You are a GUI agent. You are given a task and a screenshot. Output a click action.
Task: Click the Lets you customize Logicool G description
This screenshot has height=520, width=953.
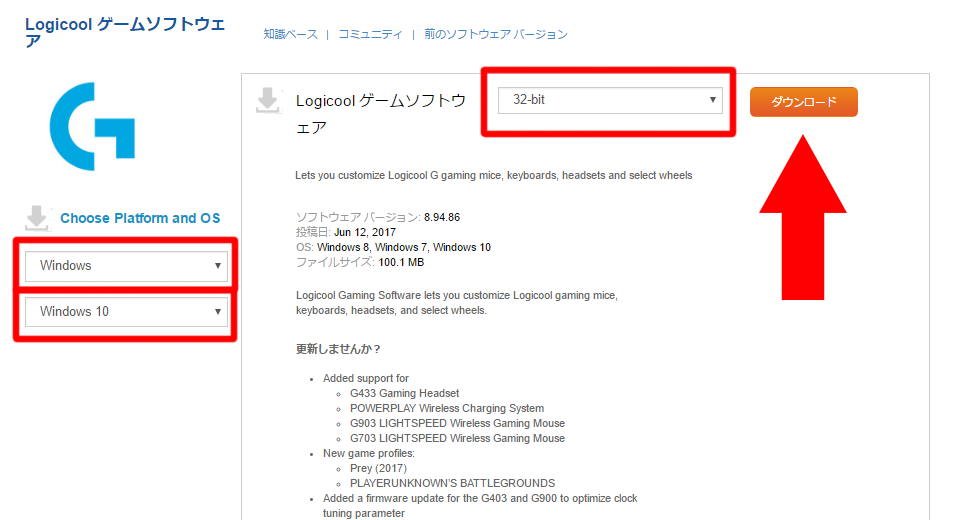coord(494,176)
